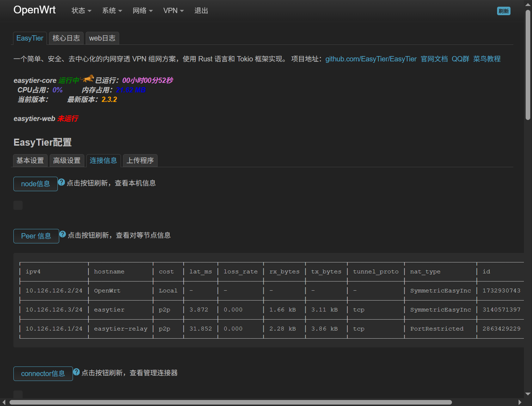Click the help icon beside Peer 信息
Image resolution: width=532 pixels, height=406 pixels.
pos(63,234)
